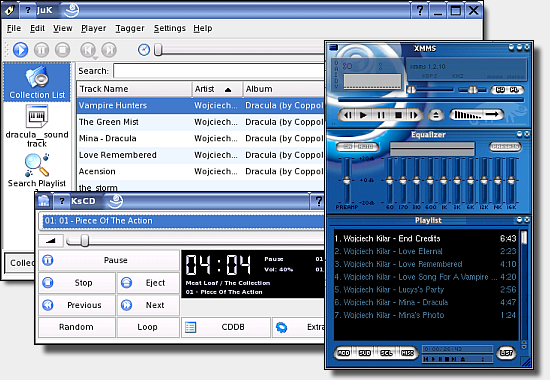Go to Previous track in KsCD
550x380 pixels.
(77, 305)
